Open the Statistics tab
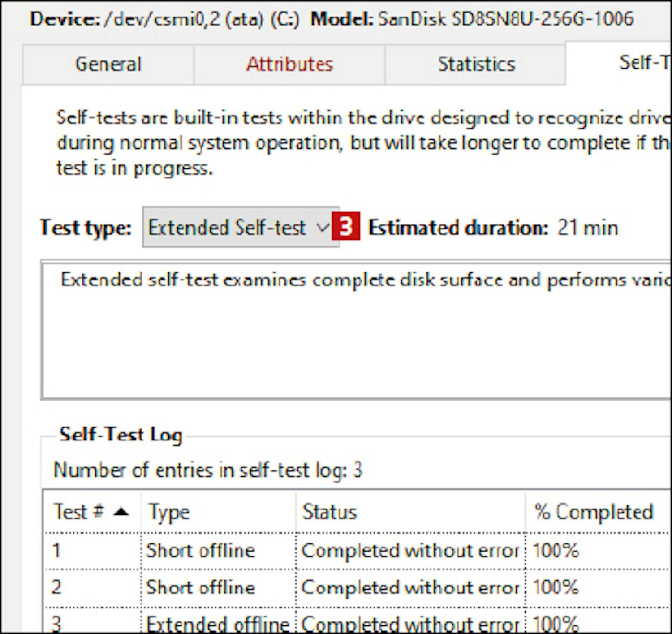This screenshot has height=634, width=672. click(476, 65)
